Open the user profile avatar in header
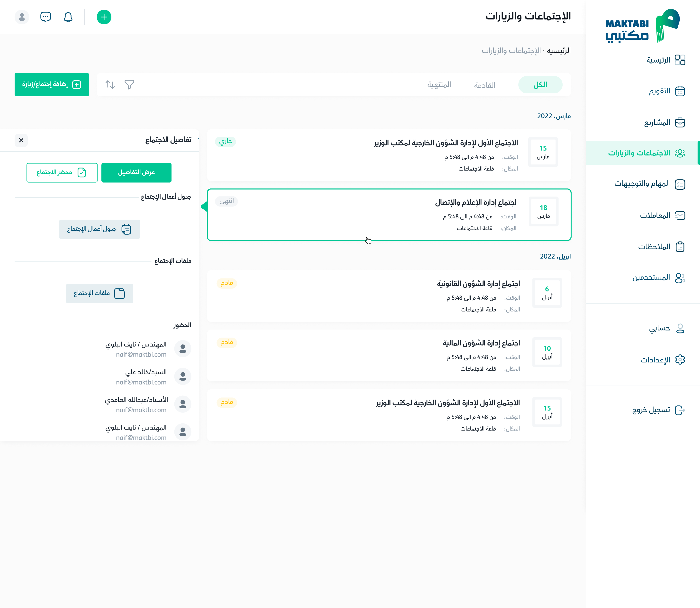This screenshot has height=608, width=700. click(x=22, y=17)
